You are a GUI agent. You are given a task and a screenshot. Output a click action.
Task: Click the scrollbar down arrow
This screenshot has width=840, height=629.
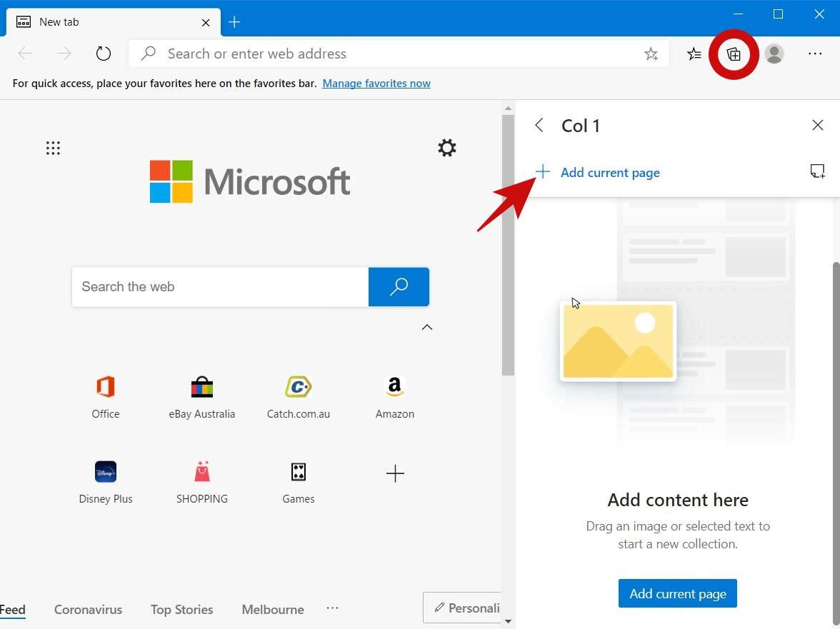tap(508, 622)
